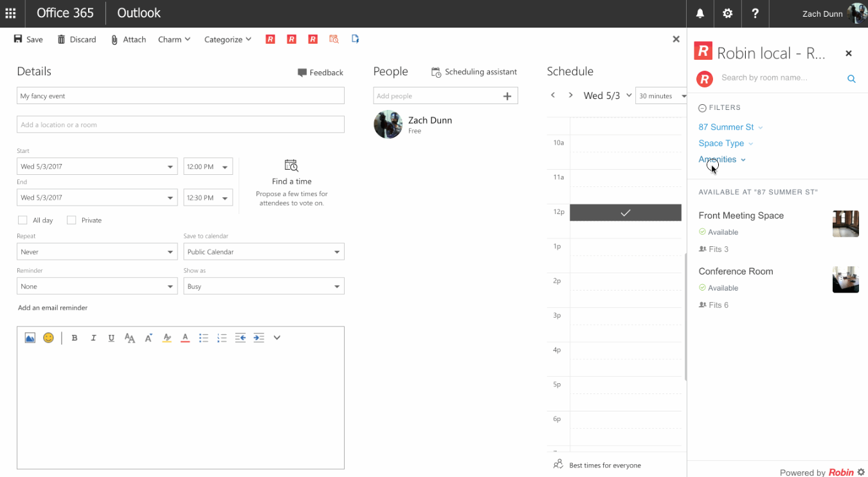This screenshot has width=868, height=477.
Task: Increase indent in editor
Action: tap(258, 337)
